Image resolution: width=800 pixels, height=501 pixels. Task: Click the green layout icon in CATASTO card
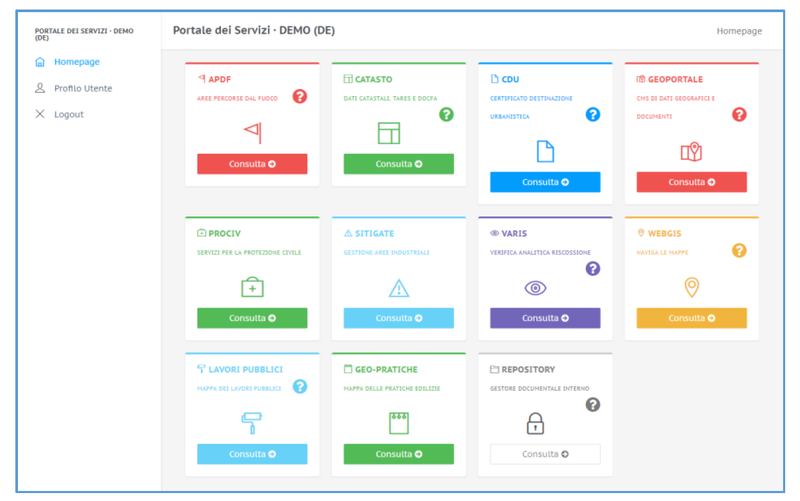coord(388,132)
